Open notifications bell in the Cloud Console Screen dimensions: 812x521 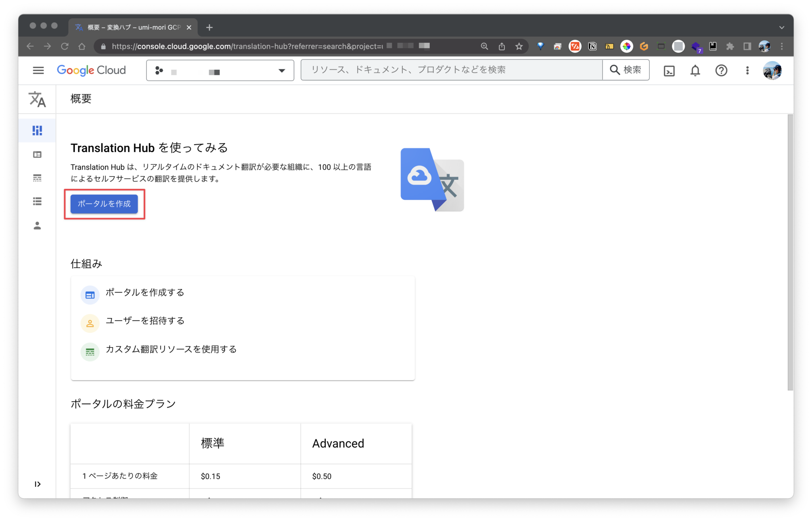695,71
